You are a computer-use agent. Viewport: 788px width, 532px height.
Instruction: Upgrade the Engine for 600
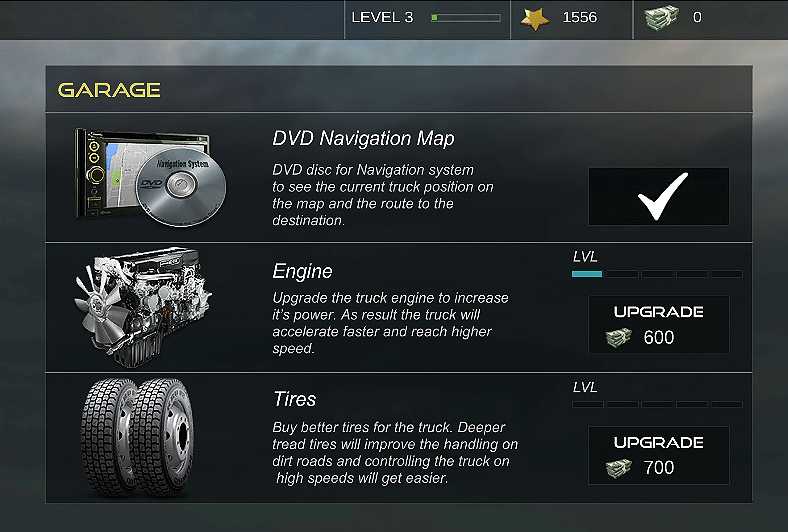(x=659, y=325)
